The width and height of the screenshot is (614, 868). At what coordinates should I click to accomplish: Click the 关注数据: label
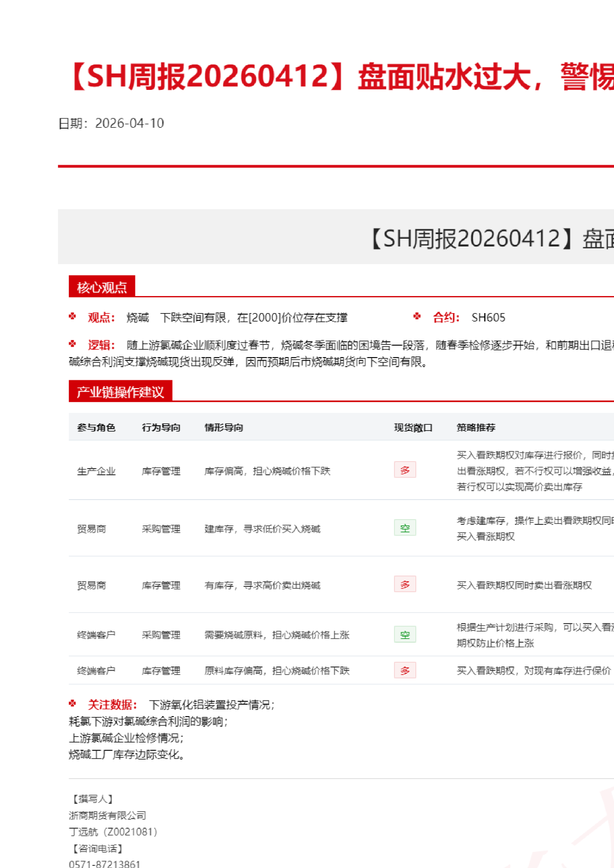tap(113, 704)
